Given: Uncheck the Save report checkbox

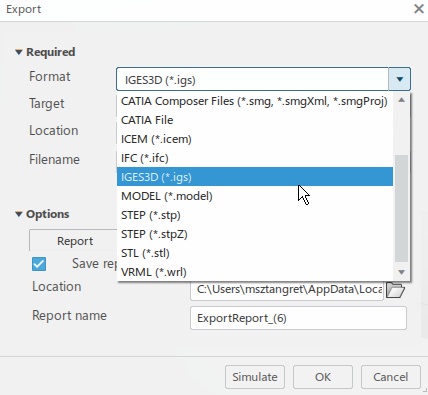Looking at the screenshot, I should (39, 264).
